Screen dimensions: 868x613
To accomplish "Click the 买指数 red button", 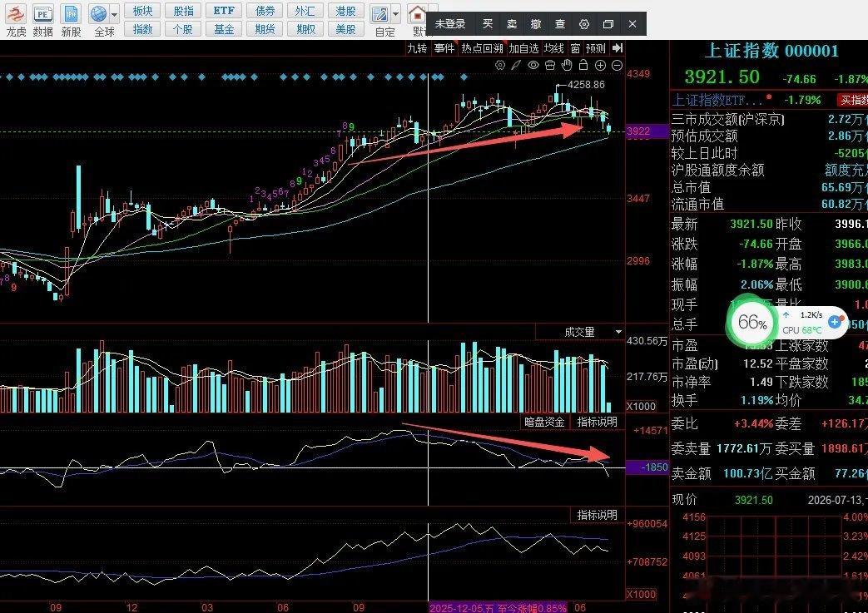I will (x=853, y=100).
